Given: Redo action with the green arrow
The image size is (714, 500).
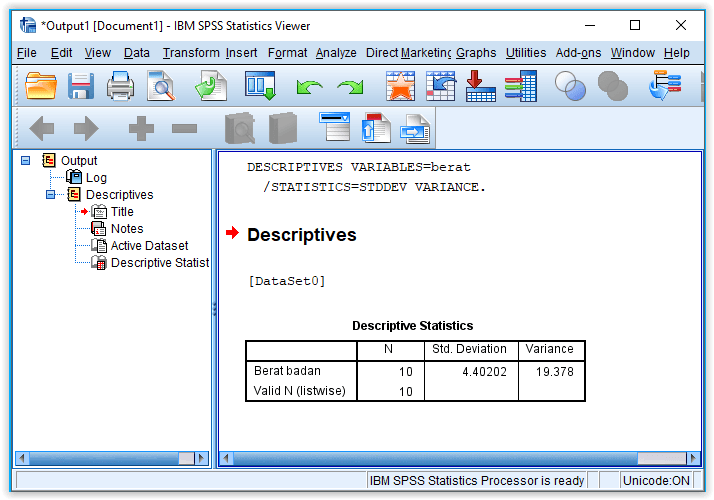Looking at the screenshot, I should (x=350, y=87).
